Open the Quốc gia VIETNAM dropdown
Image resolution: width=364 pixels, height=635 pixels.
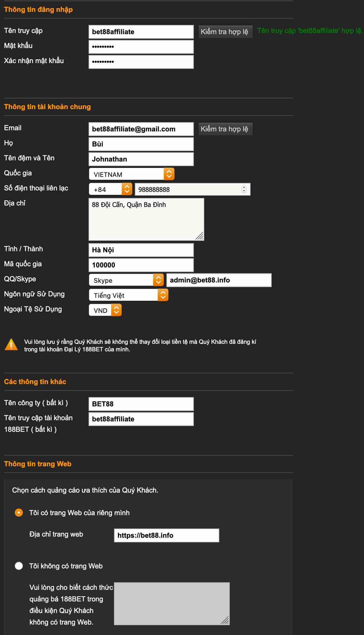[132, 174]
